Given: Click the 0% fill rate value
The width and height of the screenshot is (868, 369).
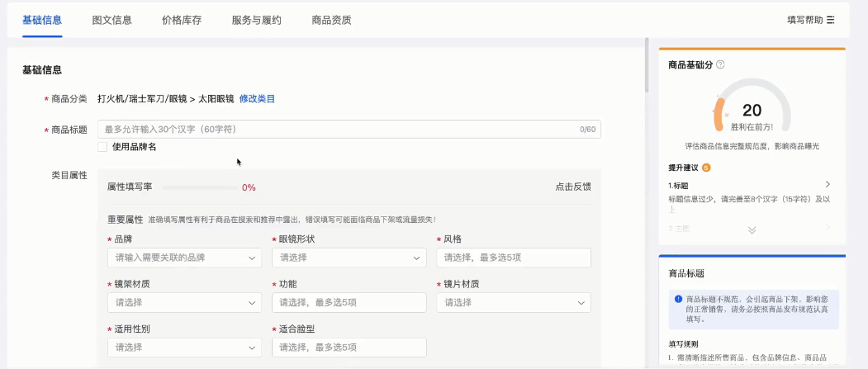Looking at the screenshot, I should click(x=249, y=187).
